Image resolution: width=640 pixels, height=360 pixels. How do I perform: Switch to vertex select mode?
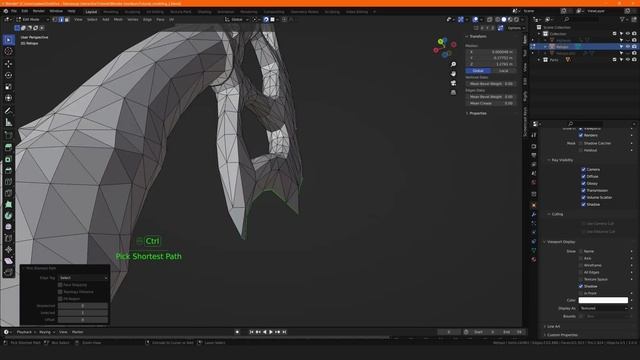pos(55,19)
